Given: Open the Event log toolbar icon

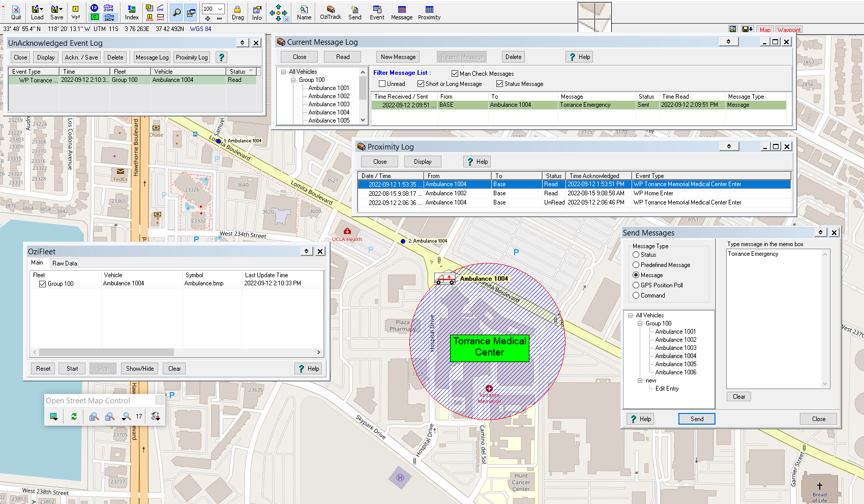Looking at the screenshot, I should click(377, 12).
